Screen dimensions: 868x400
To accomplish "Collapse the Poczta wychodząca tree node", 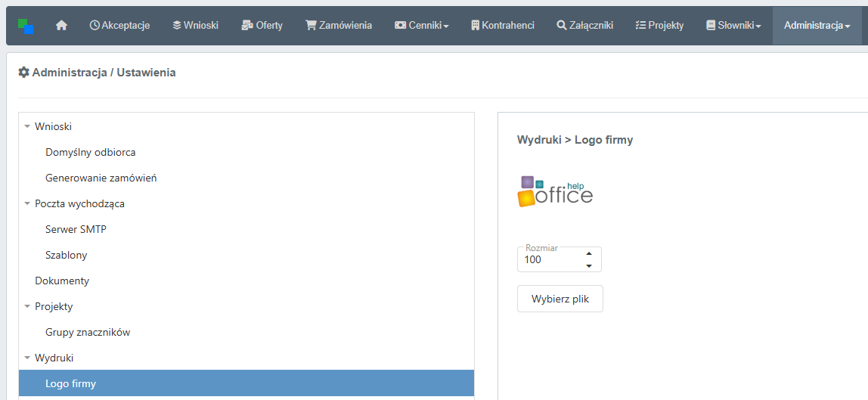I will point(28,204).
